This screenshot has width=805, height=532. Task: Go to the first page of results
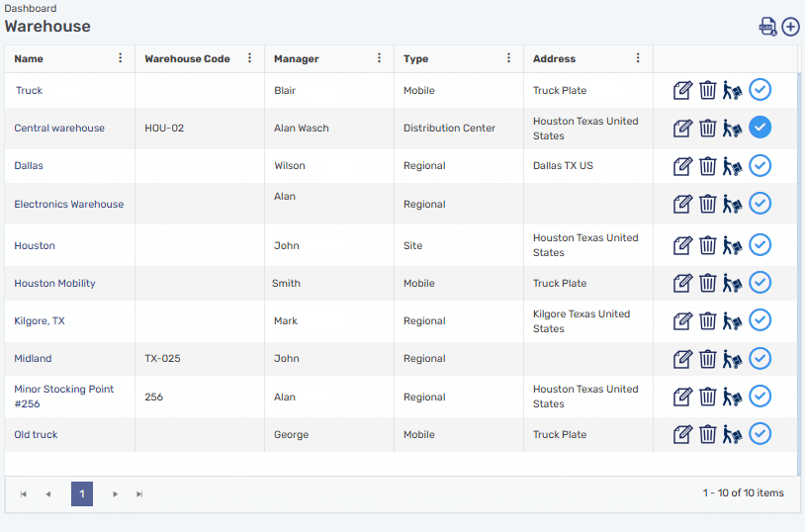pyautogui.click(x=23, y=494)
